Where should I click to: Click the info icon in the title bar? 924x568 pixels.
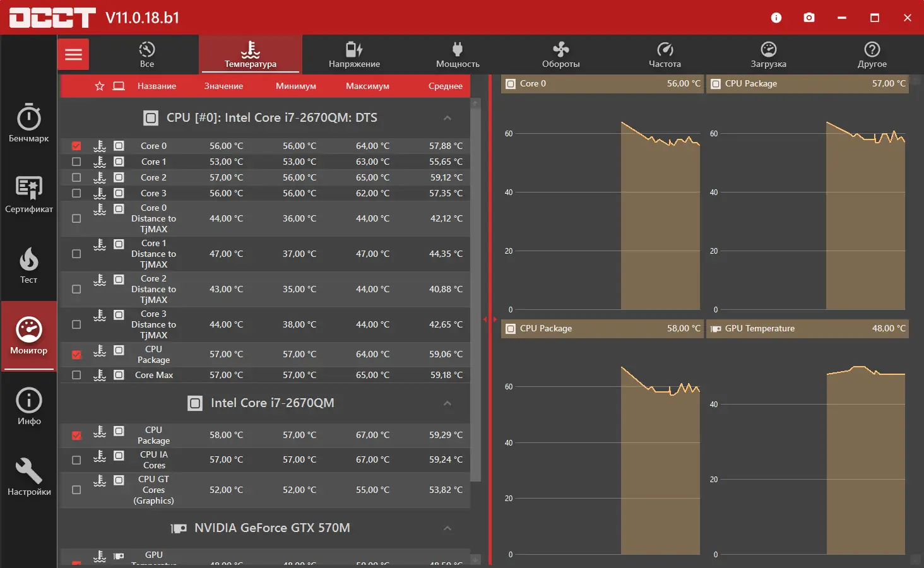pyautogui.click(x=776, y=18)
